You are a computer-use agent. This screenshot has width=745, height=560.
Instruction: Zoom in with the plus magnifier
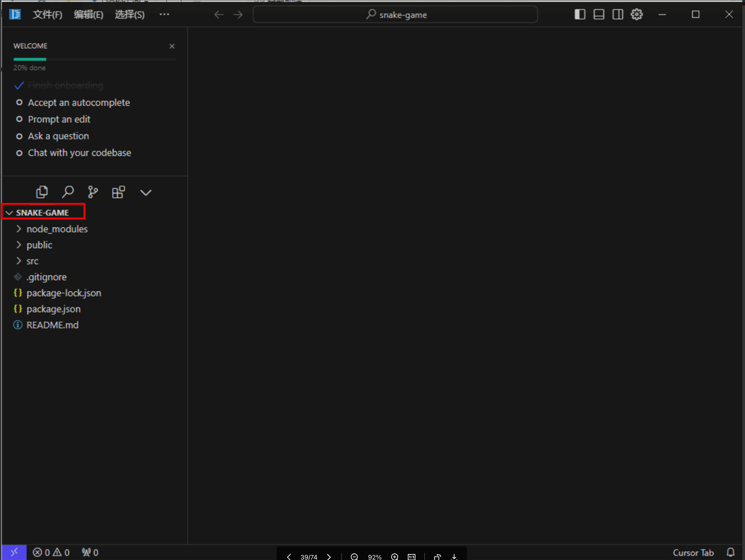(x=395, y=557)
